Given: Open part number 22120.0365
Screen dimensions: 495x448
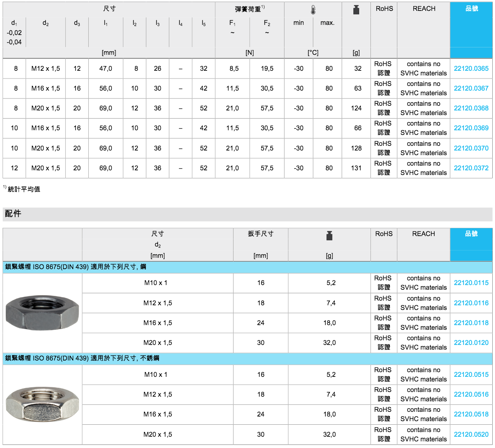Looking at the screenshot, I should pyautogui.click(x=471, y=68).
